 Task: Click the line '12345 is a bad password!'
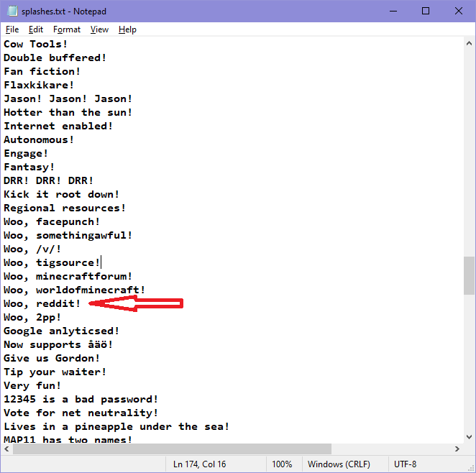coord(81,400)
